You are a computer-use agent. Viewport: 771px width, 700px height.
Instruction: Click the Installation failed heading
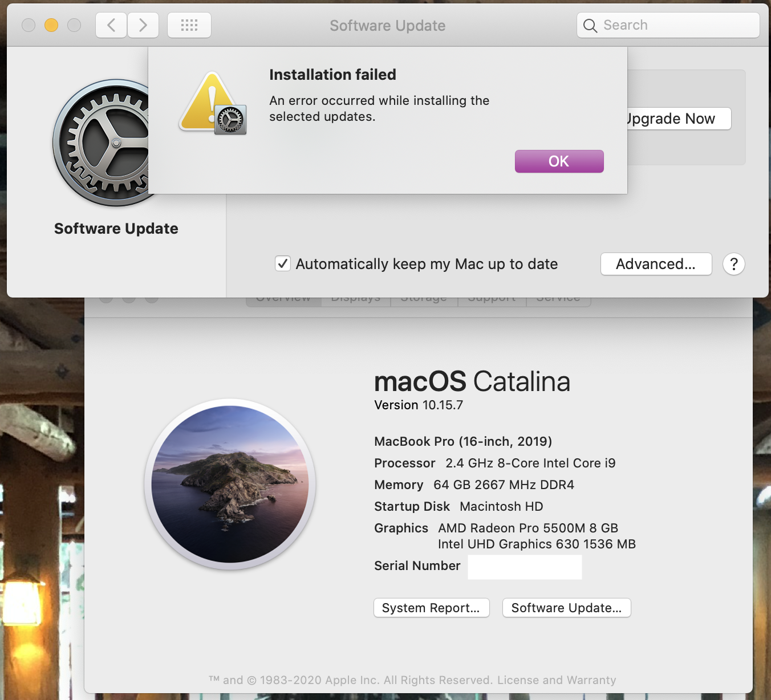(332, 75)
